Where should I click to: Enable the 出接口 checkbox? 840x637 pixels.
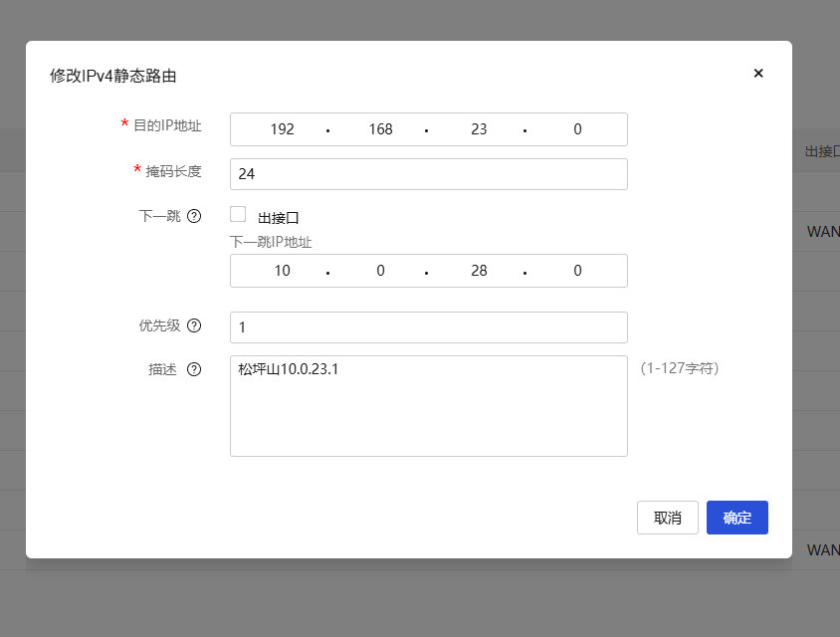click(238, 214)
